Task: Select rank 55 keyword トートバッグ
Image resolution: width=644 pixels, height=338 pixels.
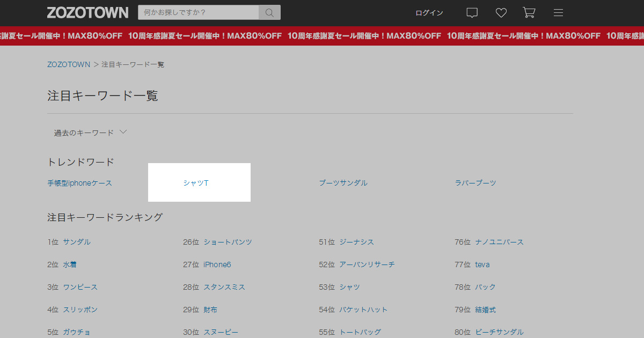Action: tap(360, 332)
